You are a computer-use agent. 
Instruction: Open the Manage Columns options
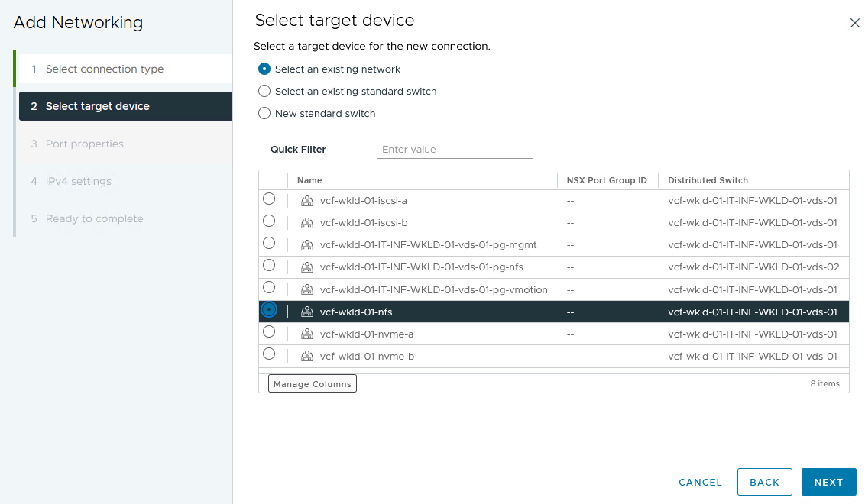[313, 383]
